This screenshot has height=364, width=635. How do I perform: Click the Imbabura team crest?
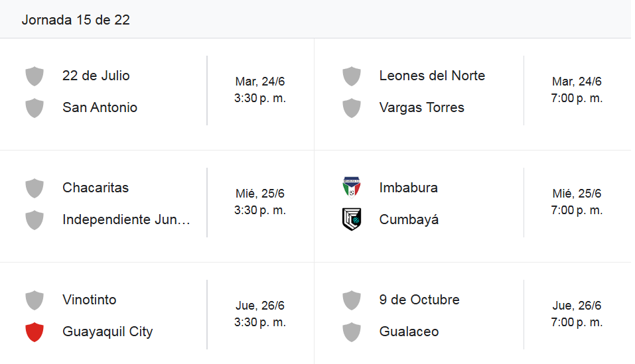coord(352,187)
